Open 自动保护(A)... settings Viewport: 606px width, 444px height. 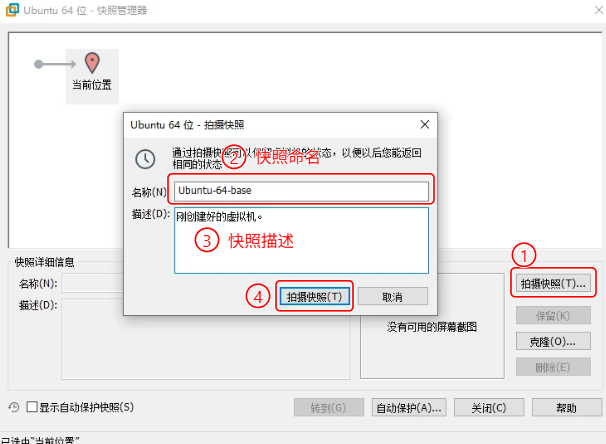(409, 407)
